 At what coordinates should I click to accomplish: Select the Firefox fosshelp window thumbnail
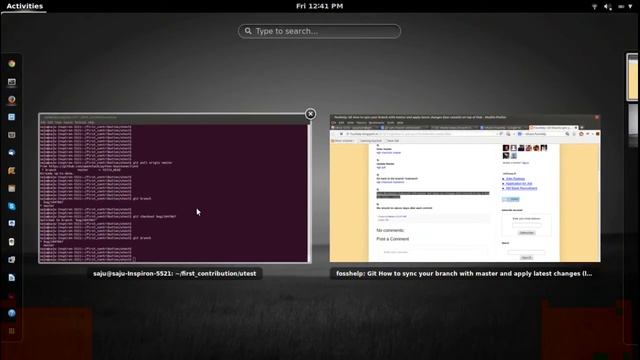pyautogui.click(x=465, y=188)
